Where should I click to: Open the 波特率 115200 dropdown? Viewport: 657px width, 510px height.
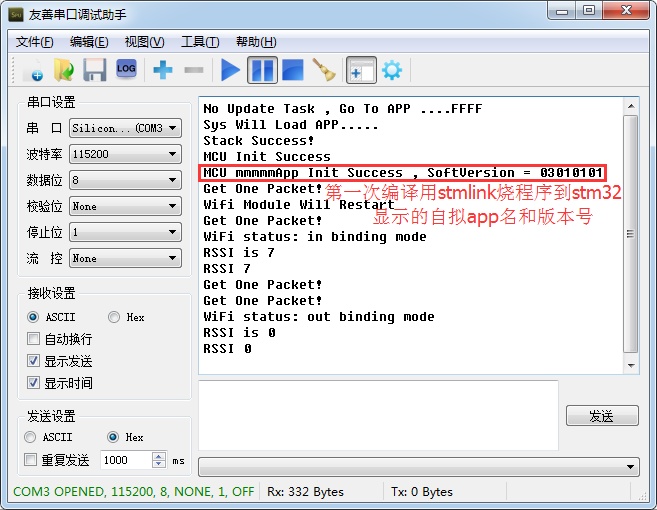click(x=125, y=154)
